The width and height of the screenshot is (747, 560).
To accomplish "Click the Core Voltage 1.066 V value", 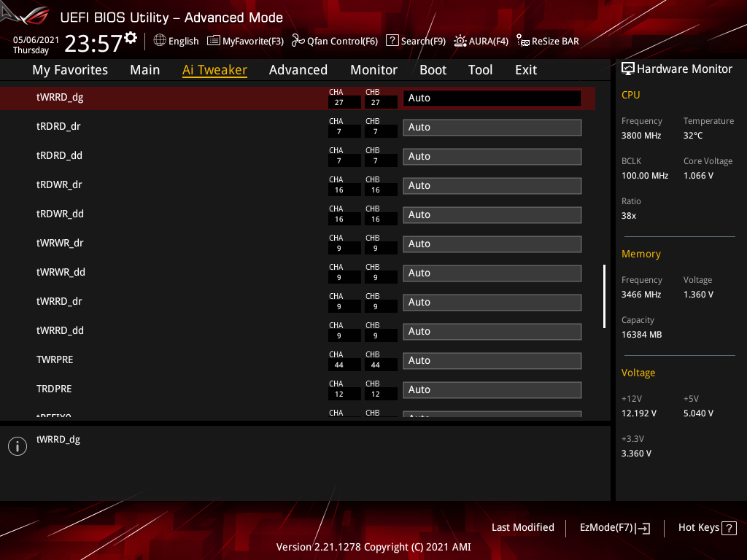I will [x=698, y=176].
